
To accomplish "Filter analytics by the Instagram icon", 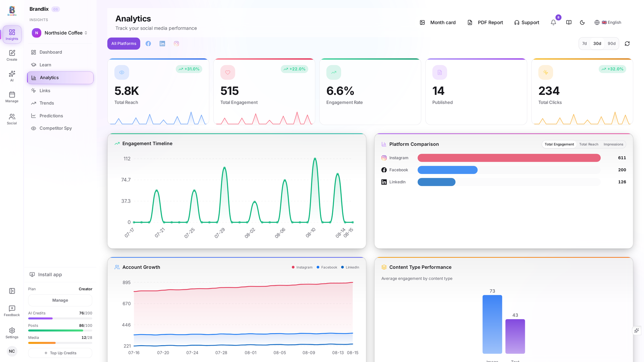I will coord(176,44).
